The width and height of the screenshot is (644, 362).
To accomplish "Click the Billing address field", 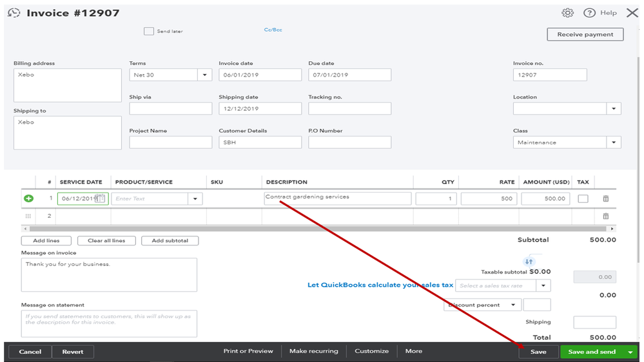I will (x=67, y=86).
